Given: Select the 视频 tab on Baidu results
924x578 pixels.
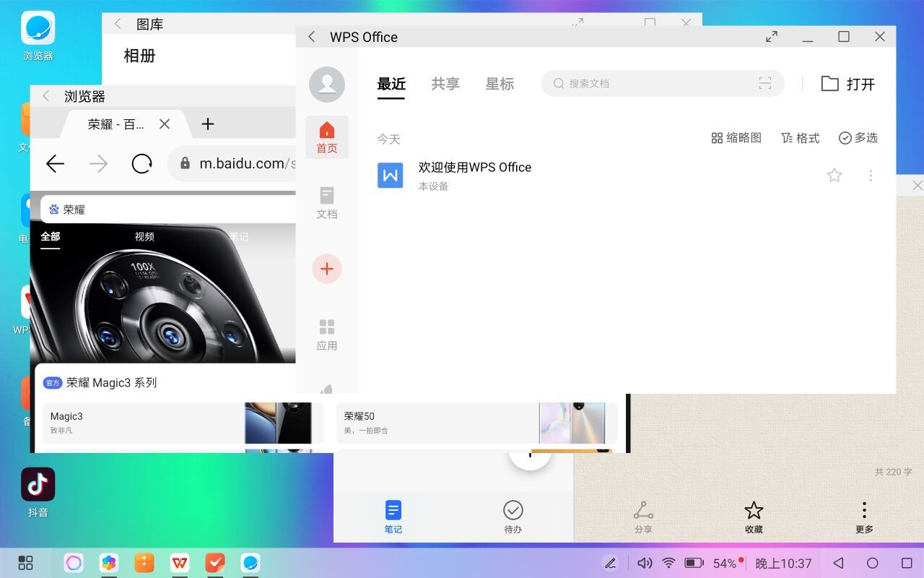Looking at the screenshot, I should click(x=144, y=237).
